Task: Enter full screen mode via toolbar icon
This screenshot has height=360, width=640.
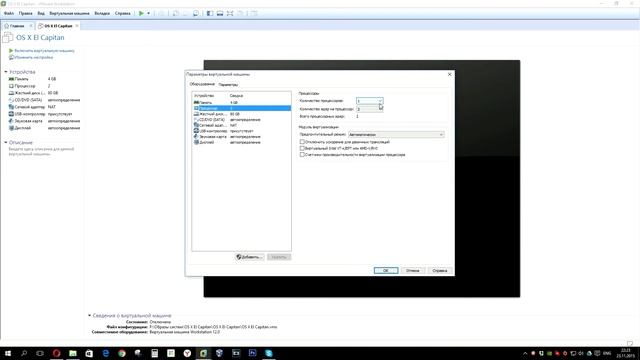Action: point(230,13)
